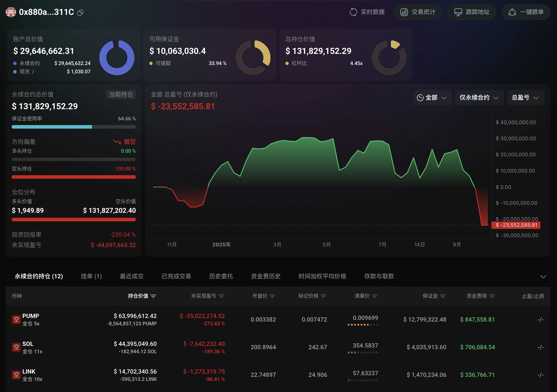Click the red $ -23,552,585.81 chart price marker
The image size is (557, 392).
click(516, 225)
